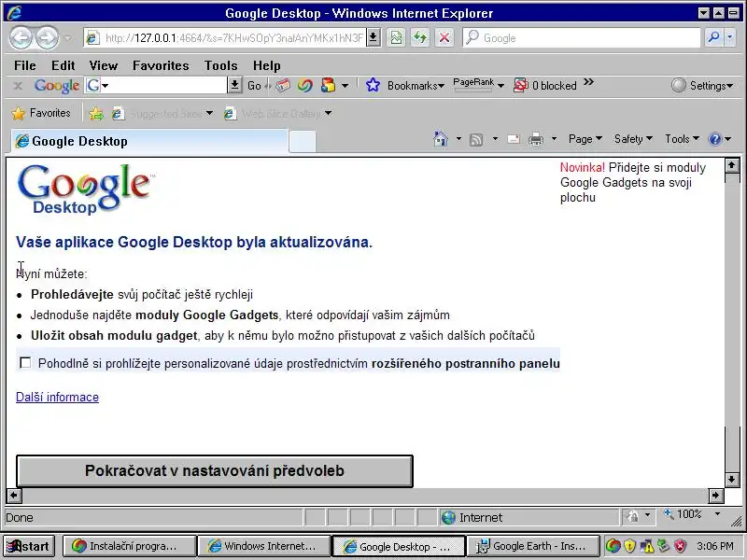747x560 pixels.
Task: Refresh the page with green arrows icon
Action: point(419,37)
